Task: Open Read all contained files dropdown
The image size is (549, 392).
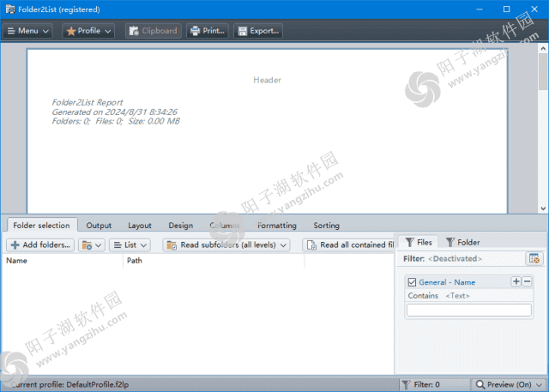Action: pos(348,245)
